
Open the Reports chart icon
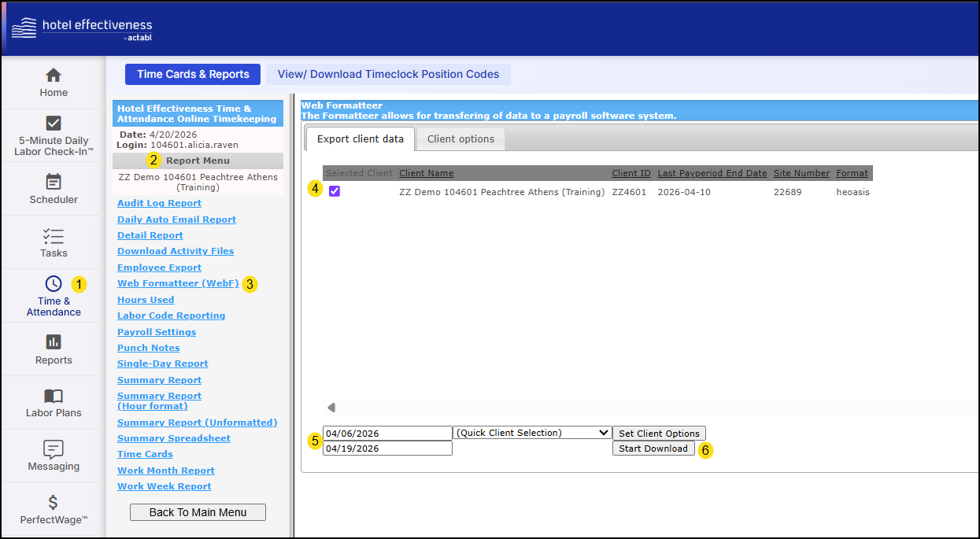[54, 342]
